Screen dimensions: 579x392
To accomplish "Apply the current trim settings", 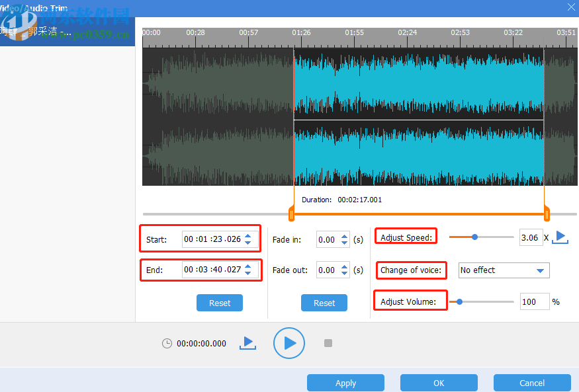I will pos(345,383).
